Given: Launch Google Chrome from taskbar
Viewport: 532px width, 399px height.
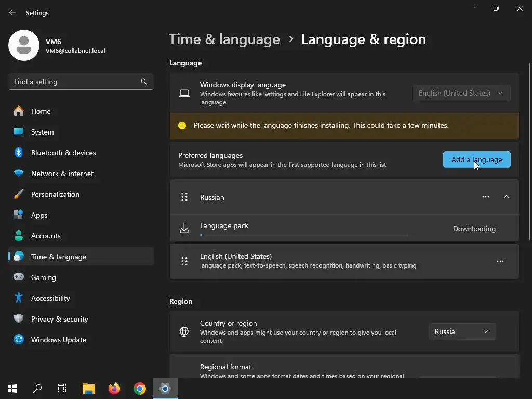Looking at the screenshot, I should (x=139, y=389).
